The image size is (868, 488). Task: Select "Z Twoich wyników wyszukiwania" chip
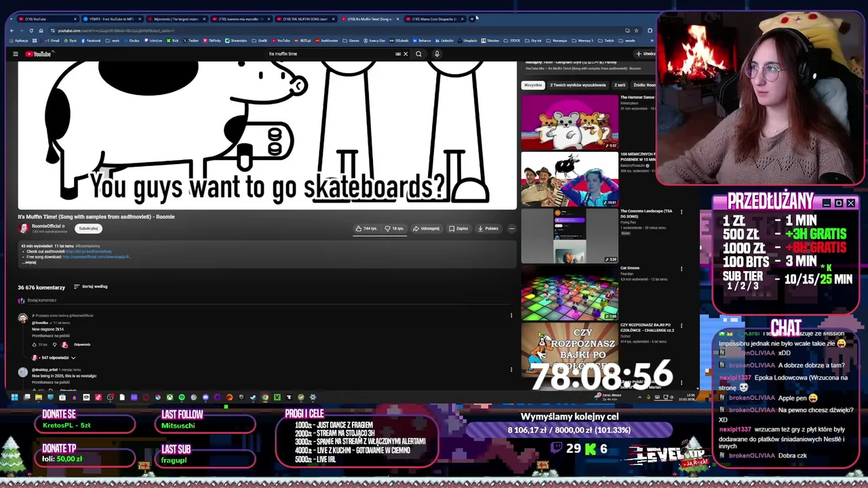point(578,85)
